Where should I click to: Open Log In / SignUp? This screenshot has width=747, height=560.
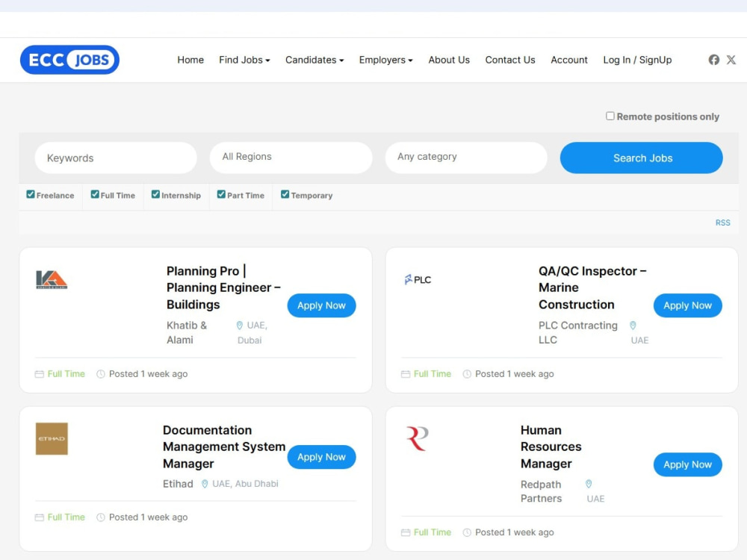coord(637,60)
